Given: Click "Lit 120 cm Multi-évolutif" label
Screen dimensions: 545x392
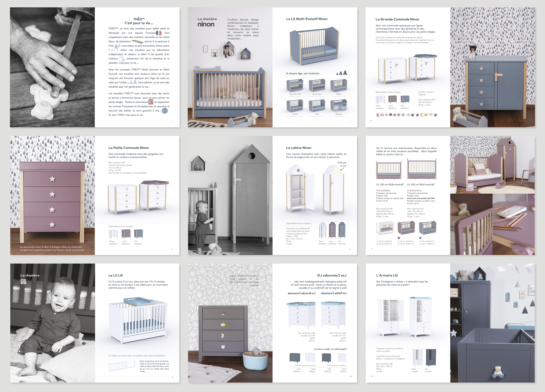Looking at the screenshot, I should [390, 185].
